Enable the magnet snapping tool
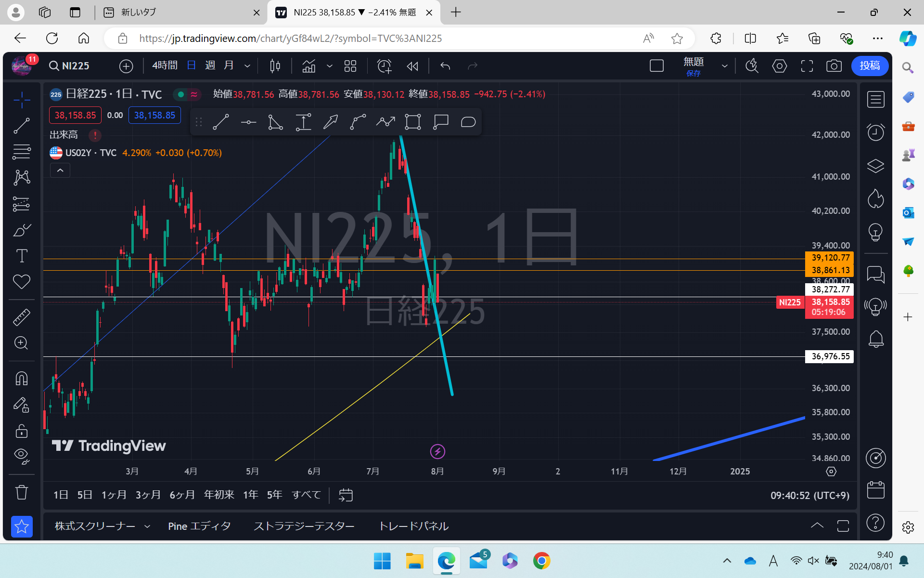The height and width of the screenshot is (578, 924). click(x=22, y=378)
